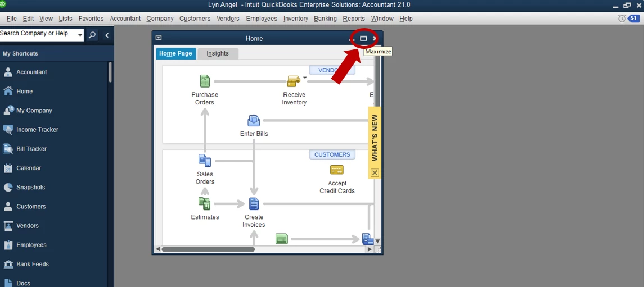
Task: Open the Enter Bills icon
Action: pyautogui.click(x=254, y=121)
